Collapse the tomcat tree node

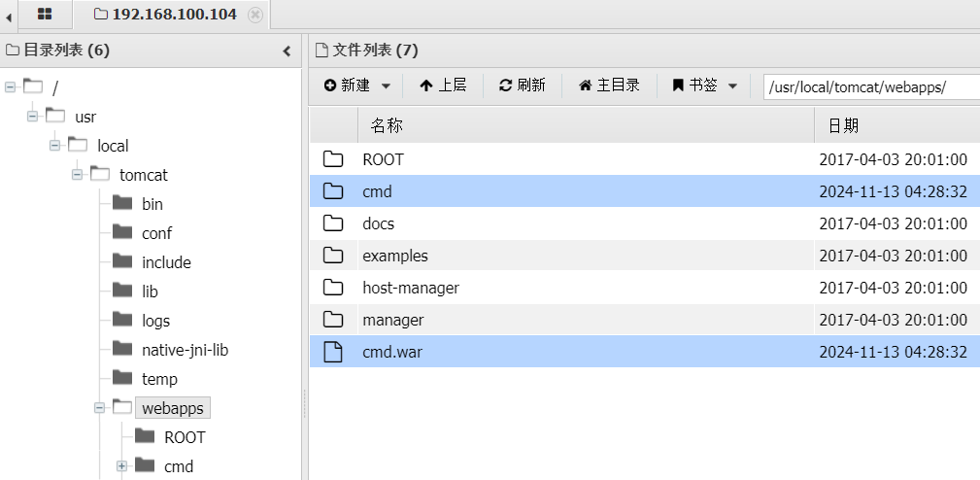pyautogui.click(x=78, y=175)
